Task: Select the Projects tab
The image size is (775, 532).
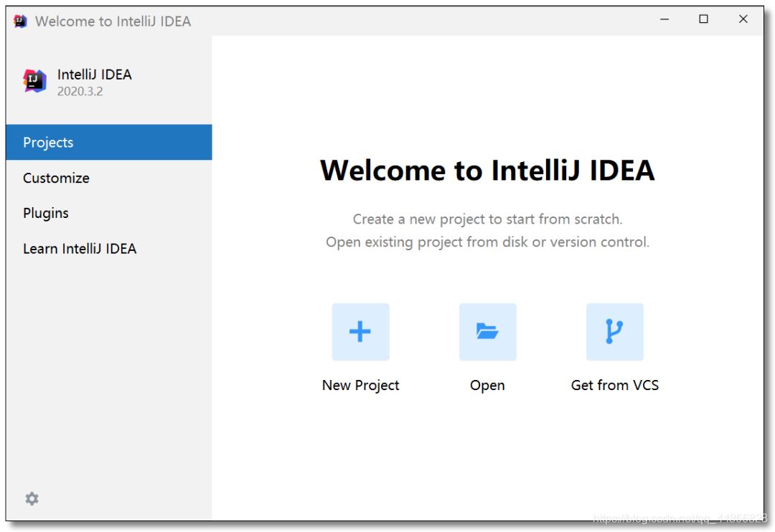Action: coord(48,142)
